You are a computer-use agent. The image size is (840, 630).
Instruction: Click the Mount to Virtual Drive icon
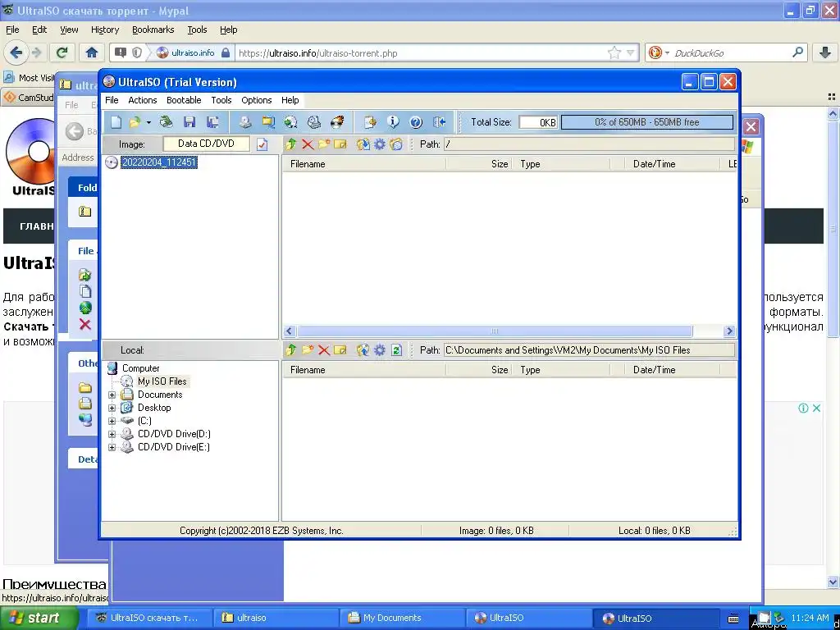[x=314, y=122]
